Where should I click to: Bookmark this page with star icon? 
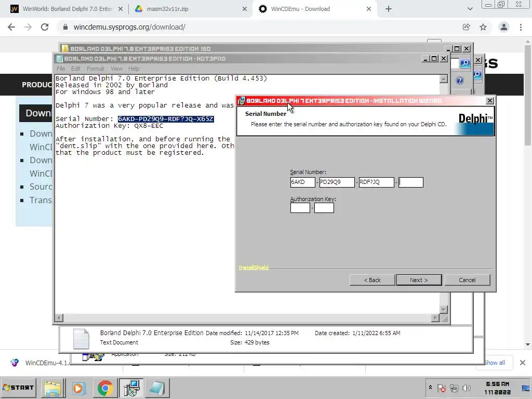[483, 27]
